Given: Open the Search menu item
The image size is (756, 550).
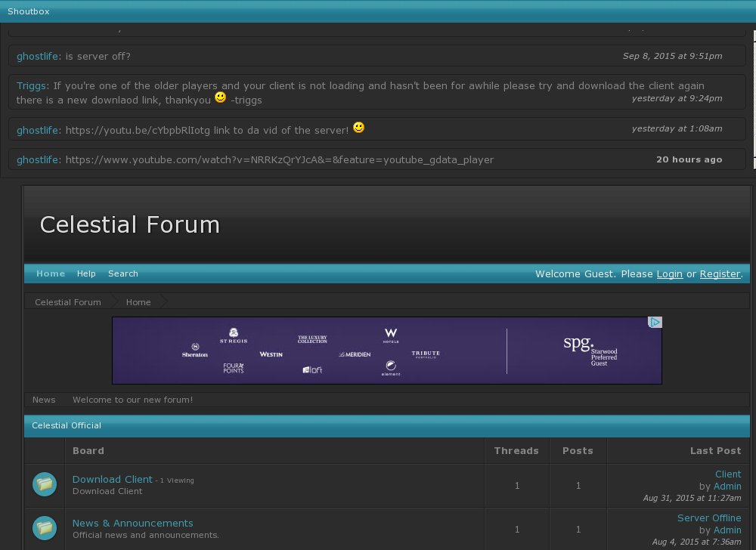Looking at the screenshot, I should (x=123, y=273).
